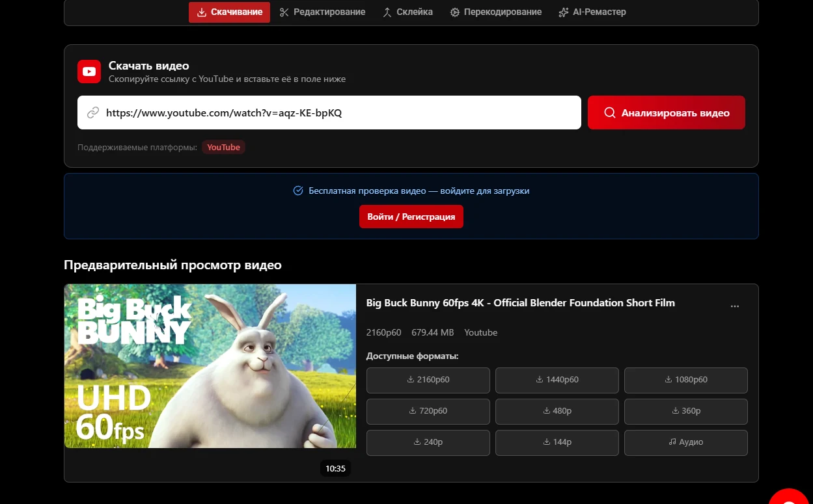Image resolution: width=813 pixels, height=504 pixels.
Task: Download the Аудио only format
Action: 686,442
